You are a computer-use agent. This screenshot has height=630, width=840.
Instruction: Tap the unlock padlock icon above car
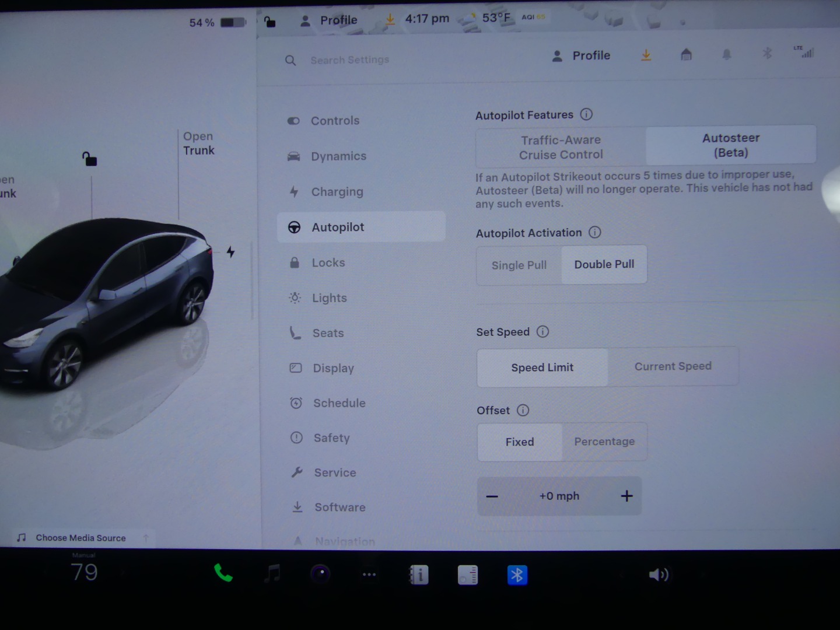(x=89, y=159)
